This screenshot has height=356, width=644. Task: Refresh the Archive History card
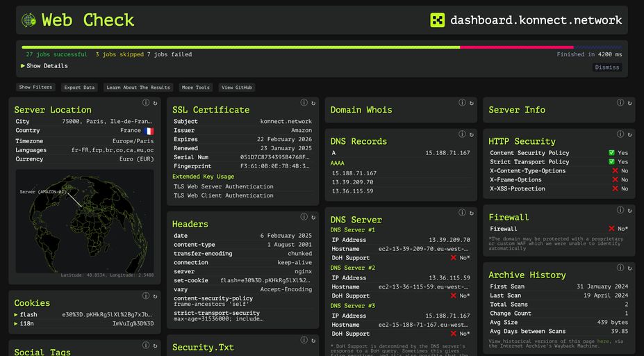[630, 268]
